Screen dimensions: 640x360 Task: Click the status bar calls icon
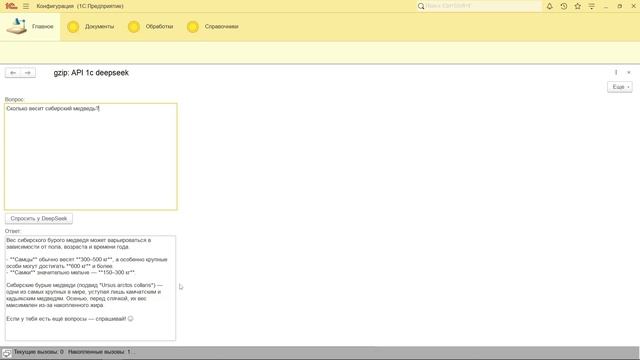[7, 353]
